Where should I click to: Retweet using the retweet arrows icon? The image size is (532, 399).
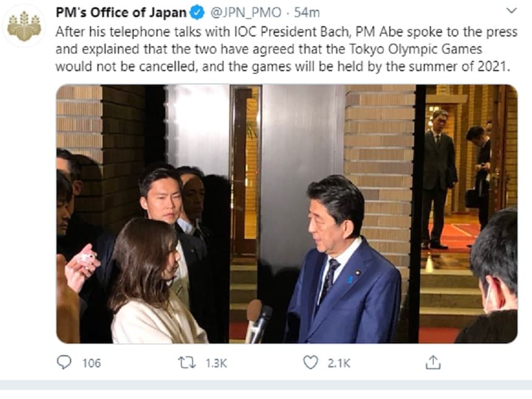[187, 363]
